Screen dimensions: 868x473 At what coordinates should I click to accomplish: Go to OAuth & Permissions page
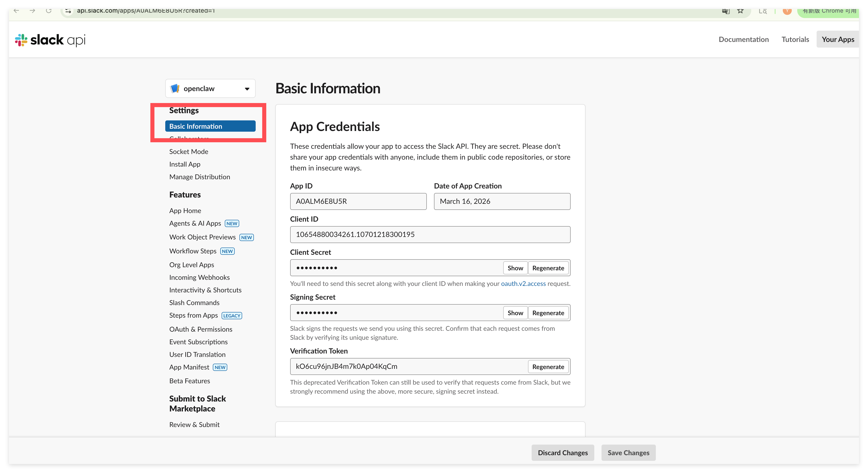pos(200,329)
